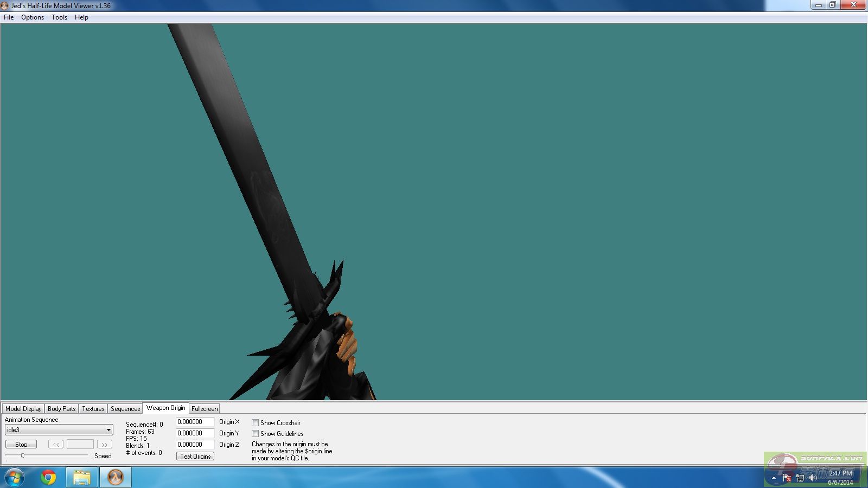Enable the Show Guidelines checkbox
This screenshot has width=868, height=488.
(255, 434)
